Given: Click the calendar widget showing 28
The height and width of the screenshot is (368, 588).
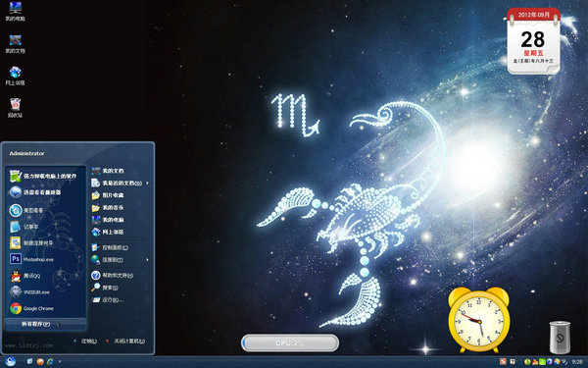Looking at the screenshot, I should point(533,41).
